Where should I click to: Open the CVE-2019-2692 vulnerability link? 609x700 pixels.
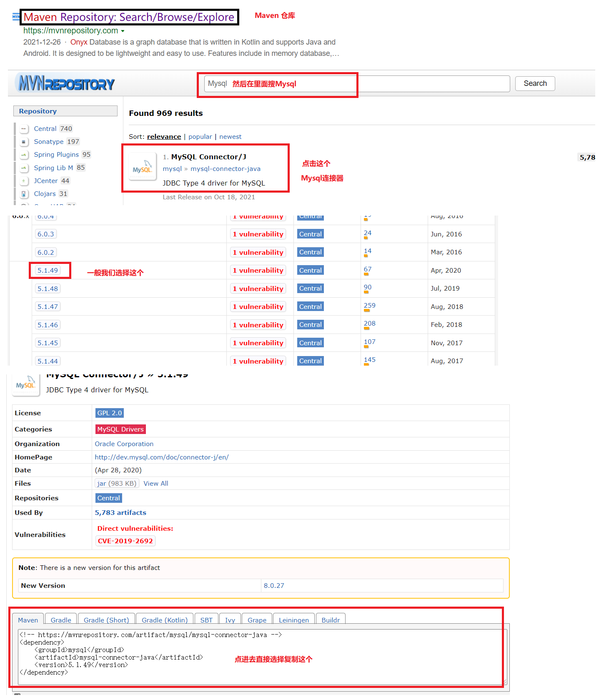pyautogui.click(x=125, y=541)
